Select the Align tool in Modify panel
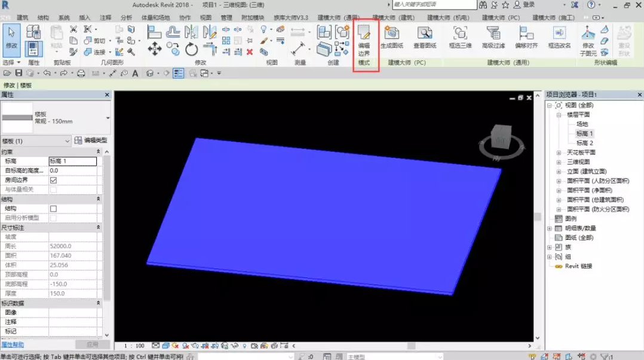644x360 pixels. coord(154,32)
